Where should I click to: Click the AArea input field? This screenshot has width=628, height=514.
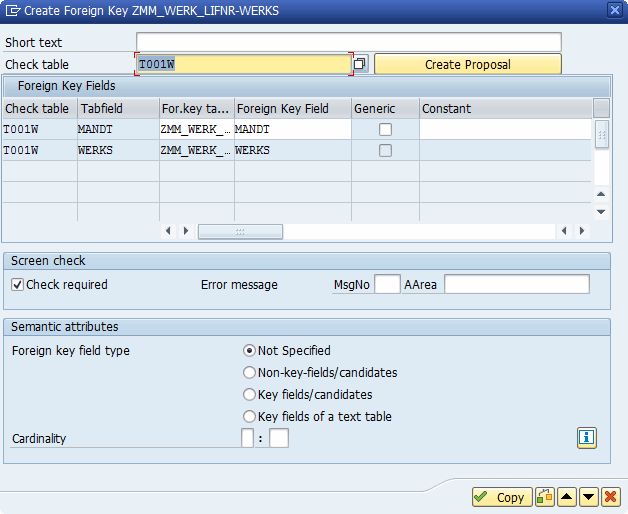tap(517, 284)
